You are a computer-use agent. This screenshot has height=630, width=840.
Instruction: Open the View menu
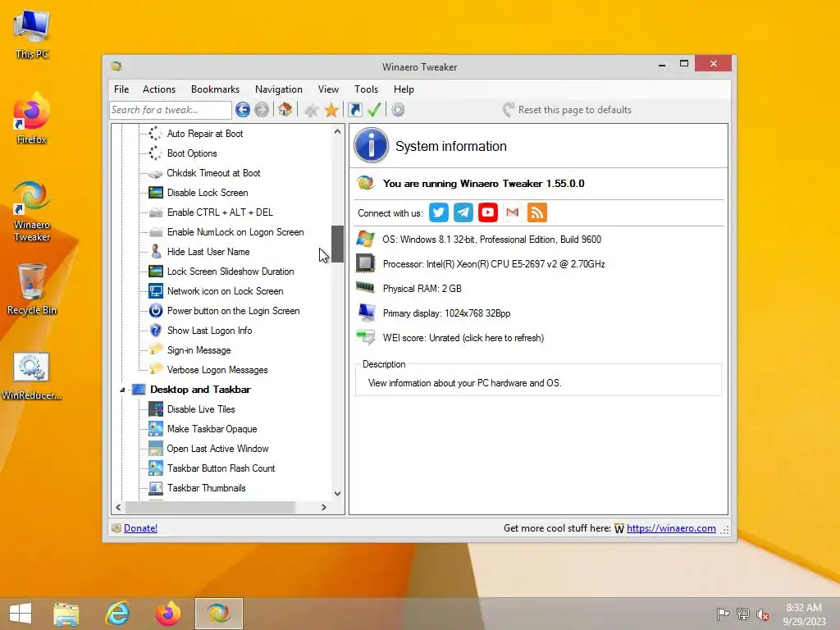[328, 89]
